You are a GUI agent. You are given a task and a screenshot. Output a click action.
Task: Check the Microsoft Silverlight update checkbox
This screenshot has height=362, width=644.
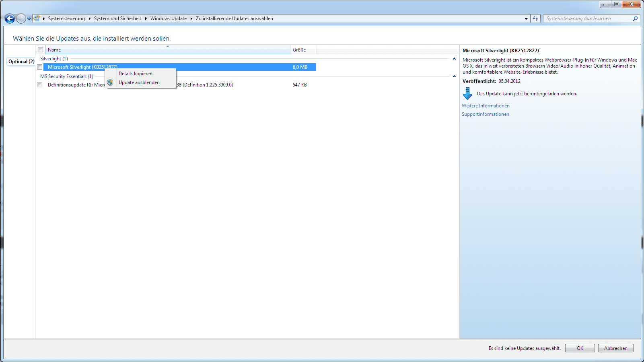[x=39, y=67]
